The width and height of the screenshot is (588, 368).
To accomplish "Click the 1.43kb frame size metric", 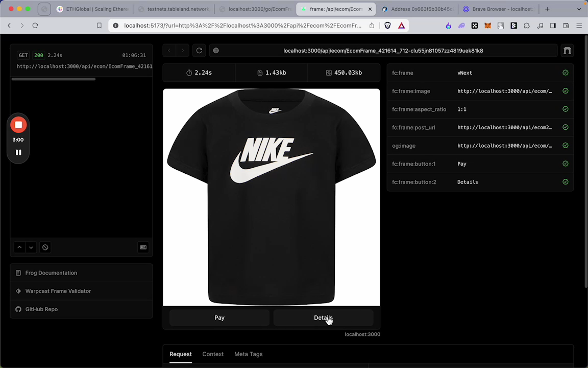I will pyautogui.click(x=272, y=73).
